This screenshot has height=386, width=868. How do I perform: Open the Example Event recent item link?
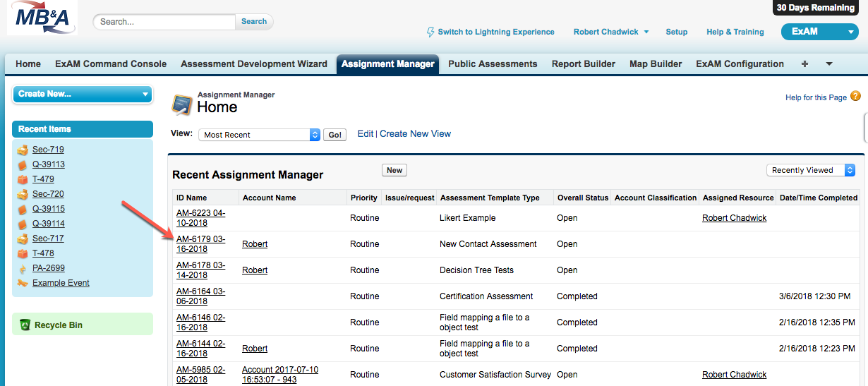[x=61, y=283]
